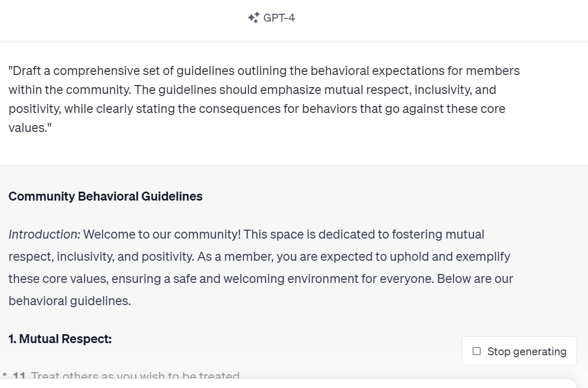
Task: Click the 1. Mutual Respect: heading
Action: tap(60, 339)
